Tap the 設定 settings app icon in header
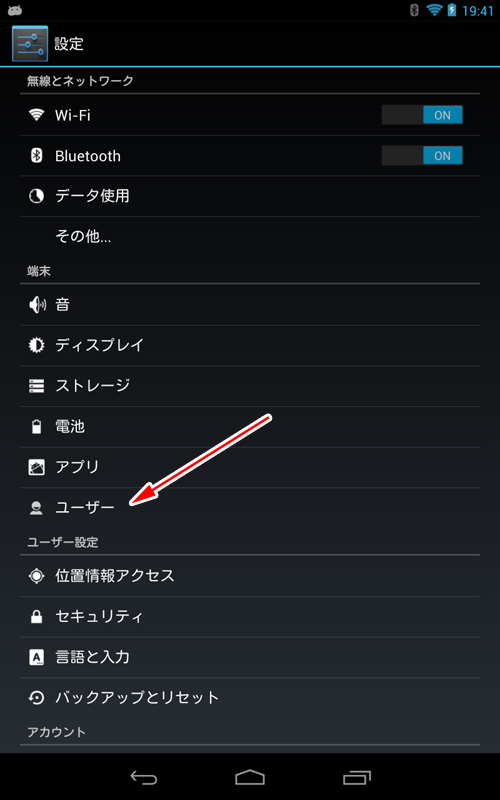Image resolution: width=500 pixels, height=800 pixels. (x=30, y=44)
